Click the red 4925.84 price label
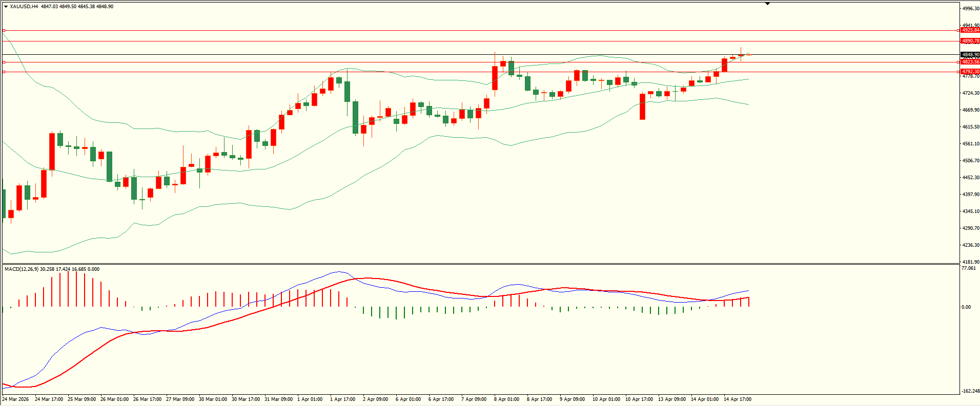Screen dimensions: 980x406 pos(970,30)
